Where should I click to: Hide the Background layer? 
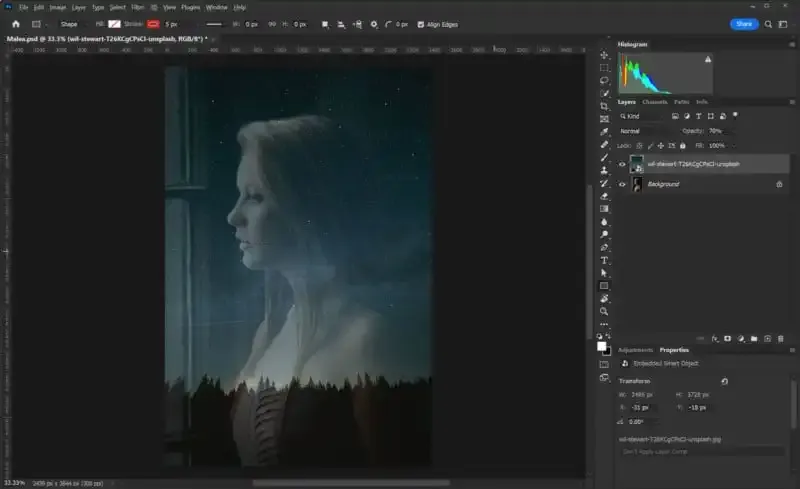[622, 184]
